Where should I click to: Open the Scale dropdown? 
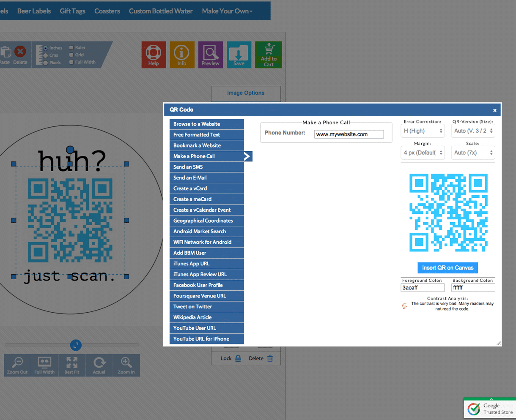(x=473, y=153)
